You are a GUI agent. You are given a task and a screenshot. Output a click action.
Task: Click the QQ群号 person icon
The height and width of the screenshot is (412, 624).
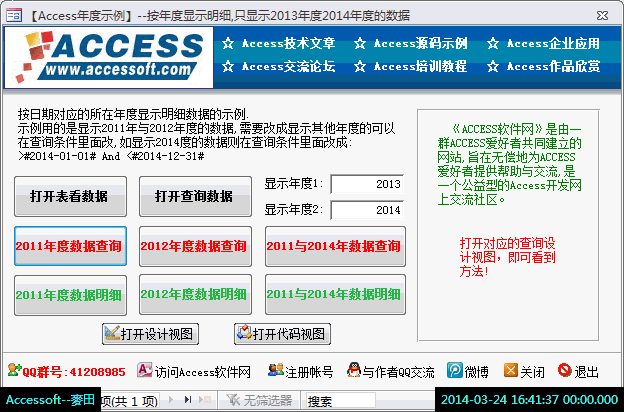[x=14, y=370]
